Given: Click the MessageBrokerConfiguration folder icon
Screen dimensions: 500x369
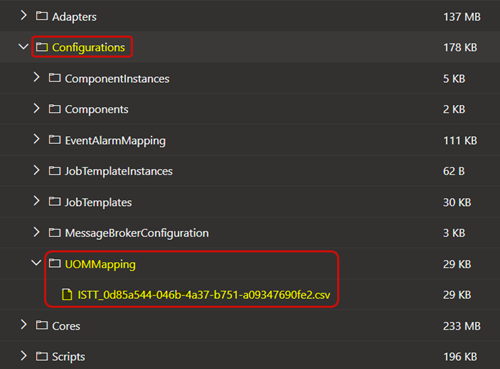Looking at the screenshot, I should (55, 232).
